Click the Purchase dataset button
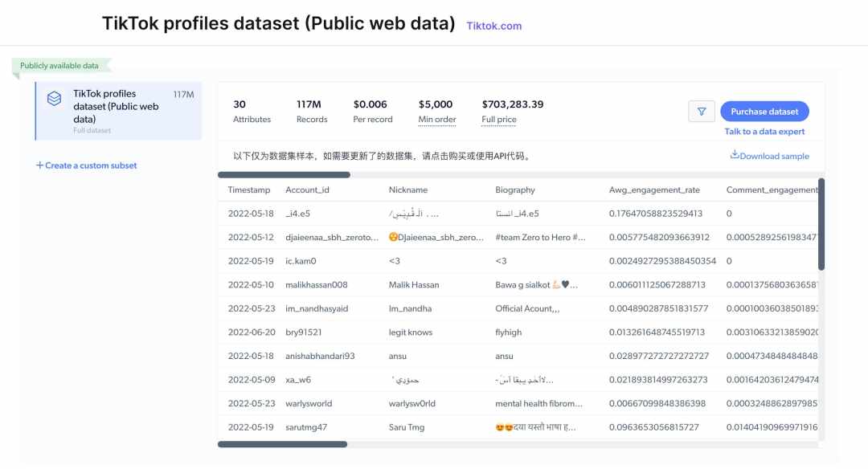The image size is (868, 469). 764,111
